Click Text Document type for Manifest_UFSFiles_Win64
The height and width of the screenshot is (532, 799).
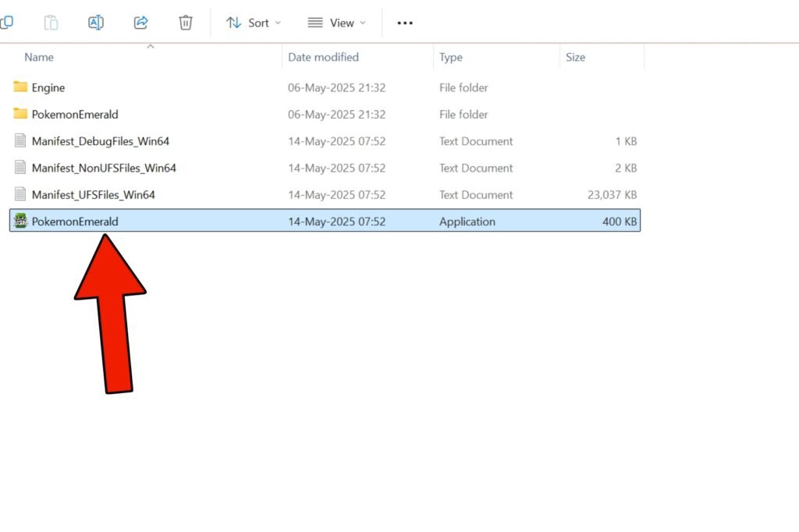point(476,195)
